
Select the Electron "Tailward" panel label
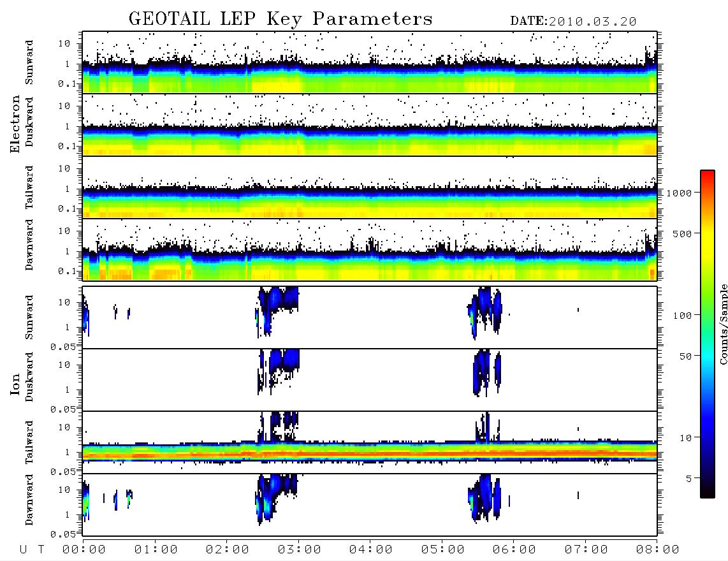click(29, 187)
